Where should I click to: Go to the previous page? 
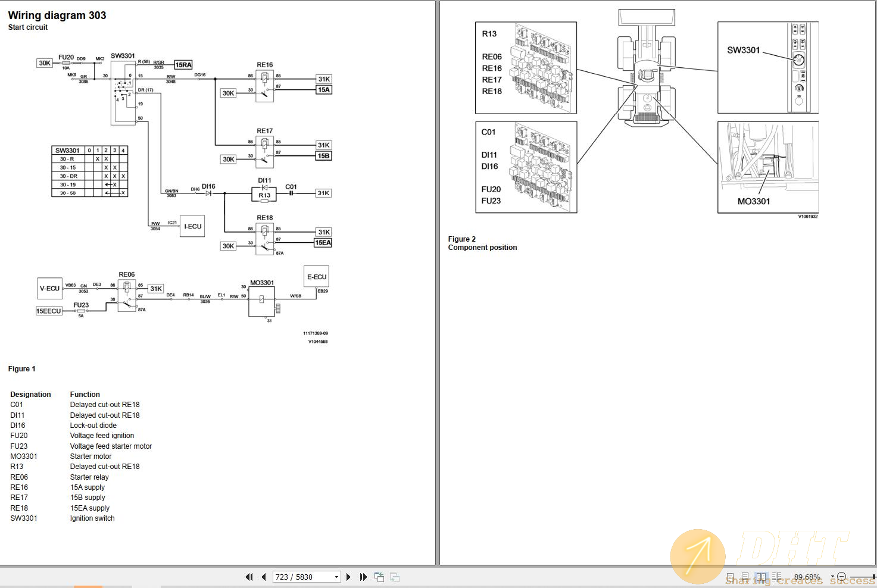(x=263, y=577)
